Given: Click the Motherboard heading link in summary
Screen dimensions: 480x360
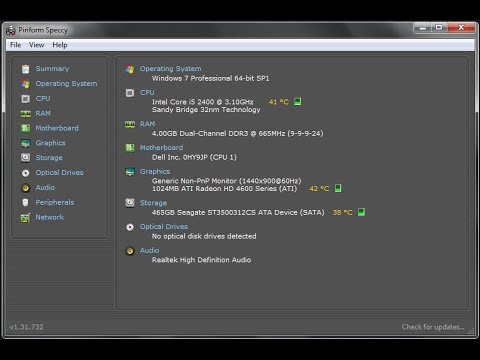Looking at the screenshot, I should [161, 148].
